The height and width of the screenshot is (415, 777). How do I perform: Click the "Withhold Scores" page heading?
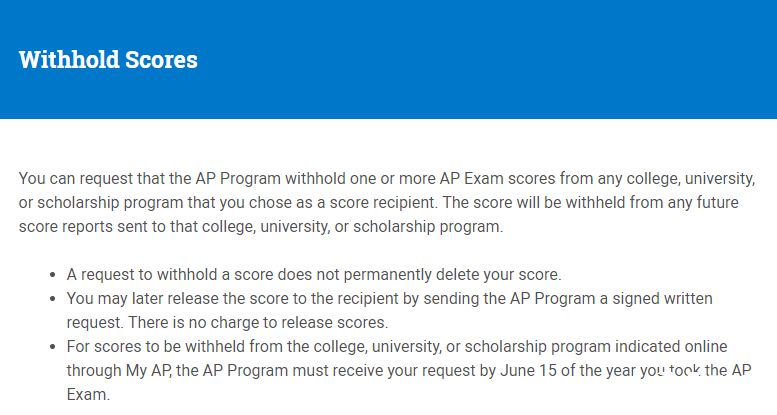coord(108,60)
